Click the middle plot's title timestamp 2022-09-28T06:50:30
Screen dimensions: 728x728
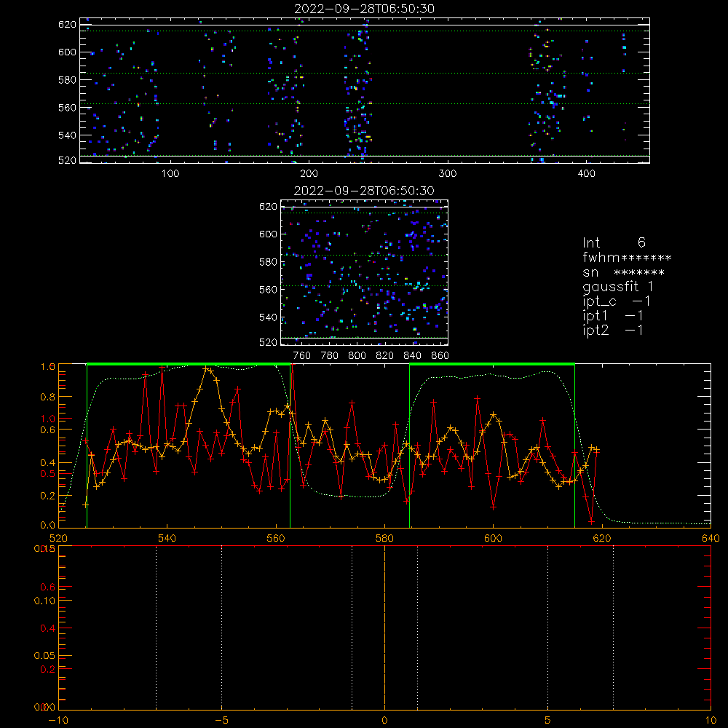(364, 191)
